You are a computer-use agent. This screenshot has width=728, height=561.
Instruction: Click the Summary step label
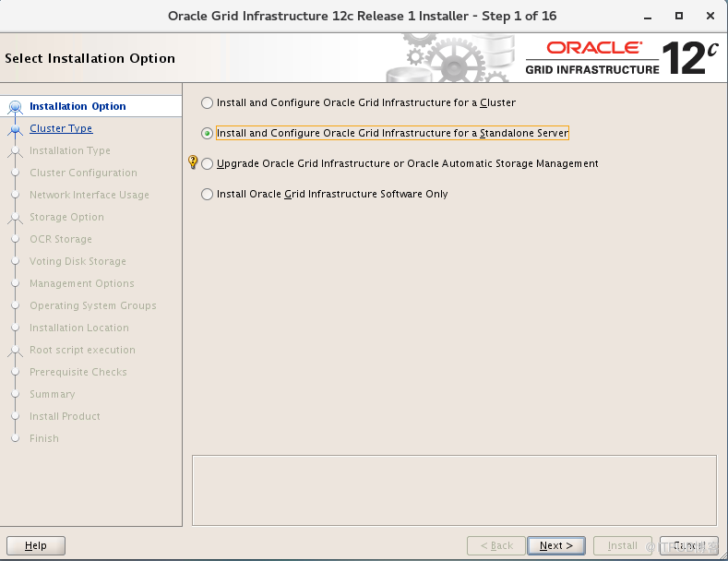(53, 394)
